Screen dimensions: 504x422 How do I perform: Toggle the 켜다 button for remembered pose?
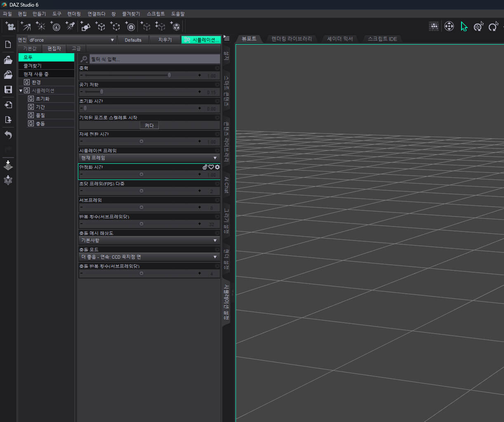coord(149,125)
